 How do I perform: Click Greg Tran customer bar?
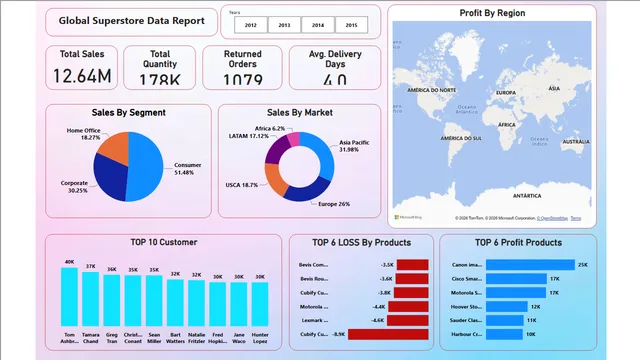pos(112,300)
